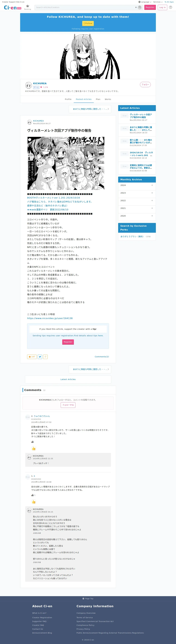Open What is Ci-en? footer link
Viewport: 176px width, 644px height.
point(39,613)
